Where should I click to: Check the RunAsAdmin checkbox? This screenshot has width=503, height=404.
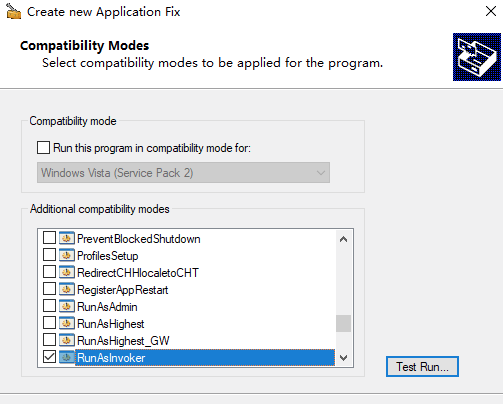(x=49, y=306)
